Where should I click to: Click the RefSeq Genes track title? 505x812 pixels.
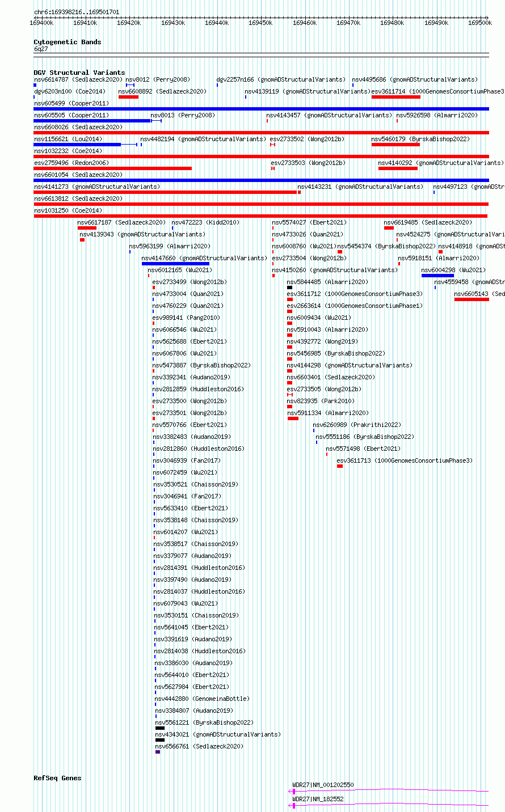click(x=57, y=778)
